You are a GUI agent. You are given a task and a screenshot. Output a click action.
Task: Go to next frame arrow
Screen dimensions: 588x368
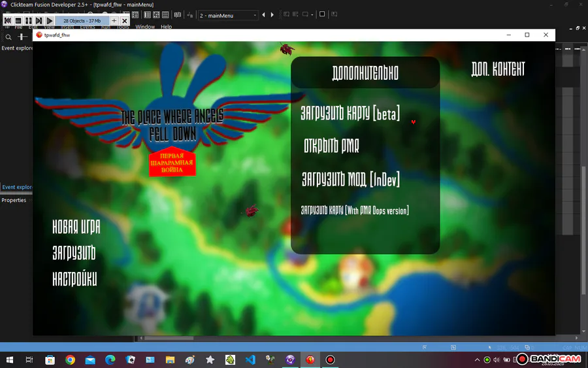tap(272, 15)
